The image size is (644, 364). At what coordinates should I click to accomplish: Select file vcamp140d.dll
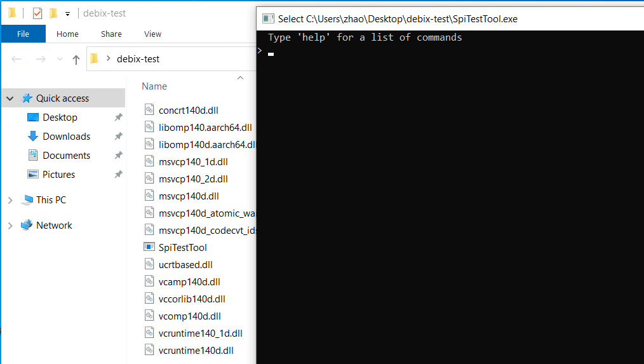pos(189,282)
